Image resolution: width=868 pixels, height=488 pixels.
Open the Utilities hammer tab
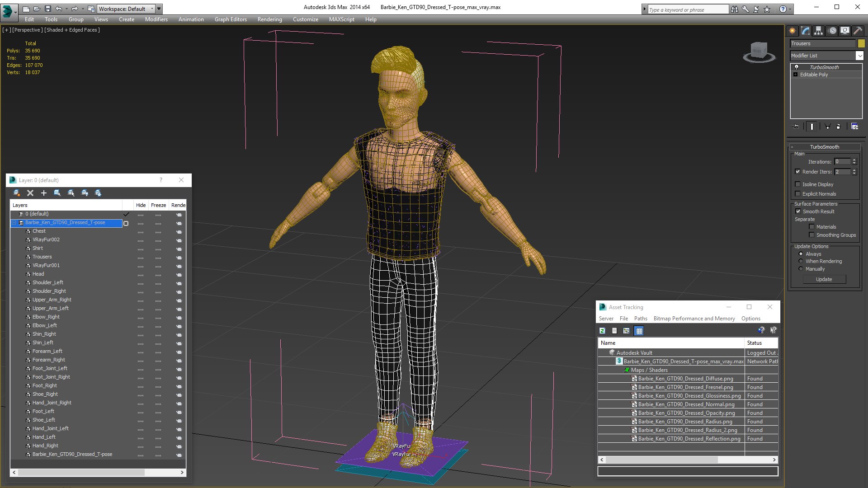tap(858, 31)
